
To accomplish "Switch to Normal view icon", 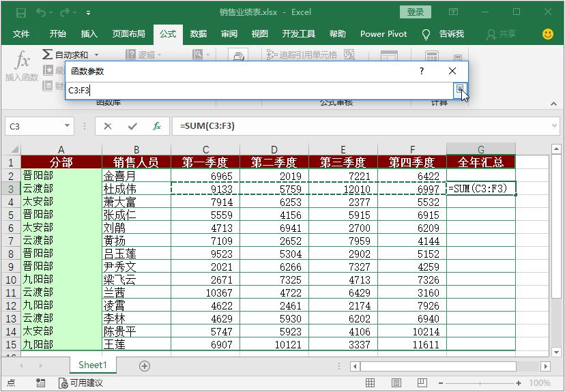I will (x=371, y=383).
